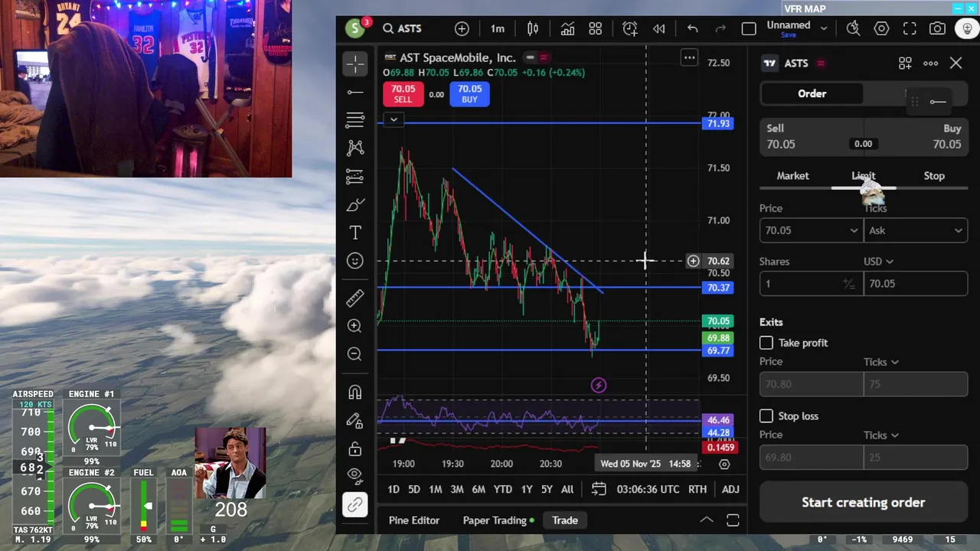
Task: Enable the Take profit checkbox
Action: [x=766, y=343]
